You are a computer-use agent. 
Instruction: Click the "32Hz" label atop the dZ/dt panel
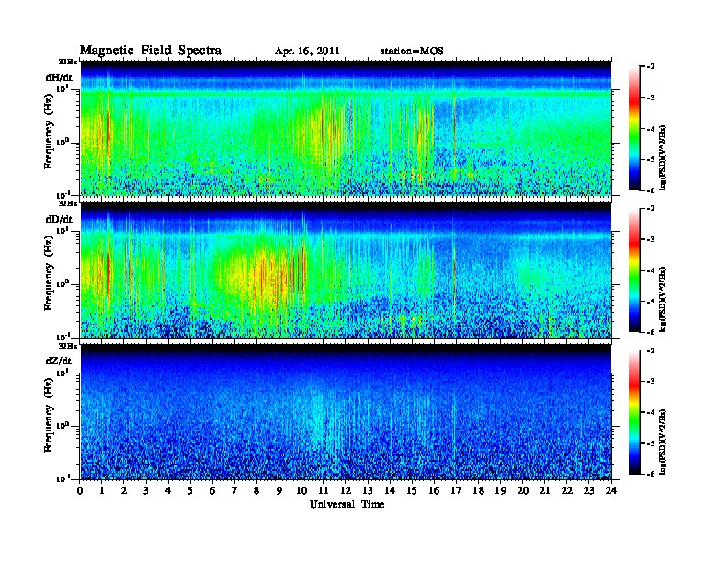coord(68,346)
